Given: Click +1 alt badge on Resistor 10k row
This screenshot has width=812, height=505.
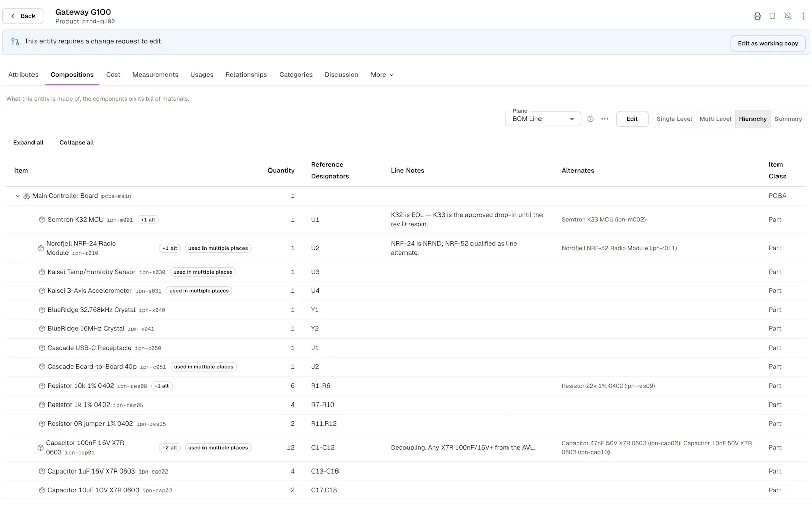Looking at the screenshot, I should tap(162, 386).
